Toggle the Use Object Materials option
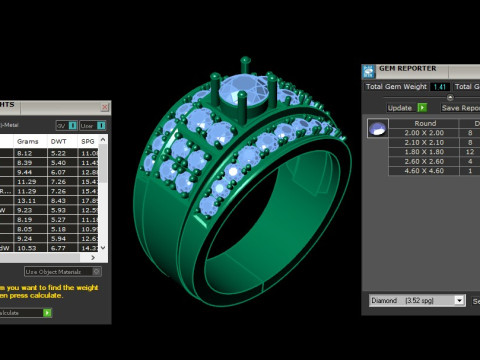The width and height of the screenshot is (480, 360). tap(63, 272)
